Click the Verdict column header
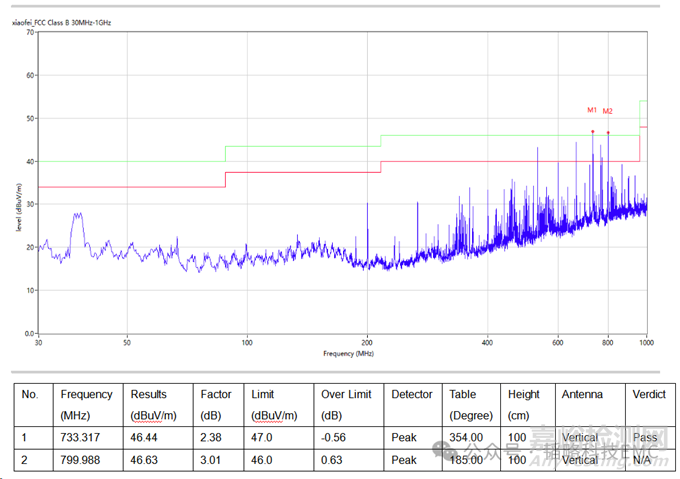The height and width of the screenshot is (479, 680). [x=649, y=395]
